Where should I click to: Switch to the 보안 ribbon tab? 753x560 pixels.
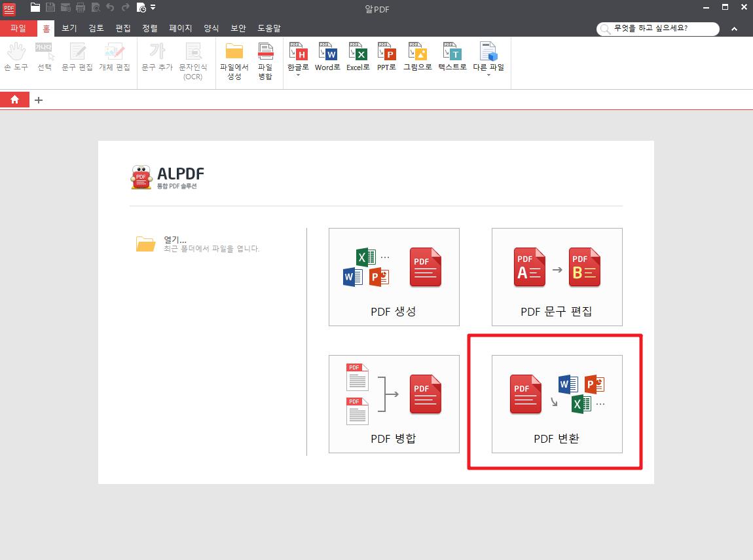pos(238,28)
